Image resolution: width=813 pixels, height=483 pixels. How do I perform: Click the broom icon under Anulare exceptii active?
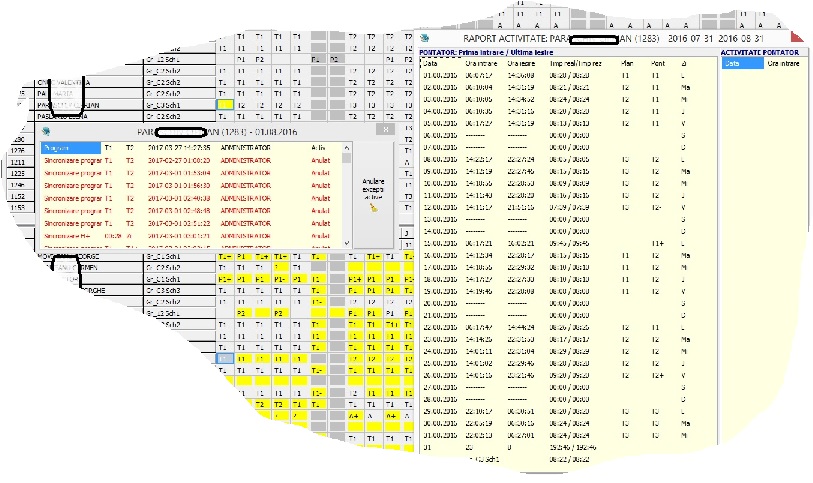(373, 208)
